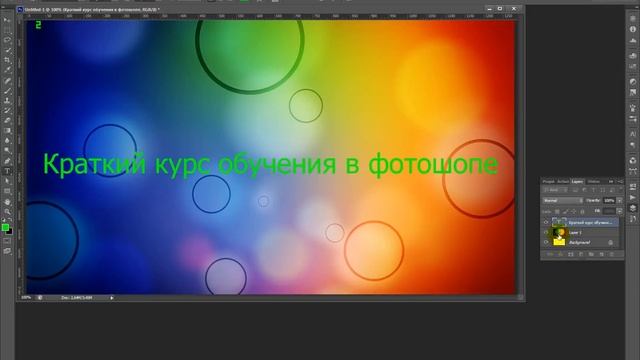Viewport: 640px width, 360px height.
Task: Switch to the Layers tab
Action: (x=577, y=182)
